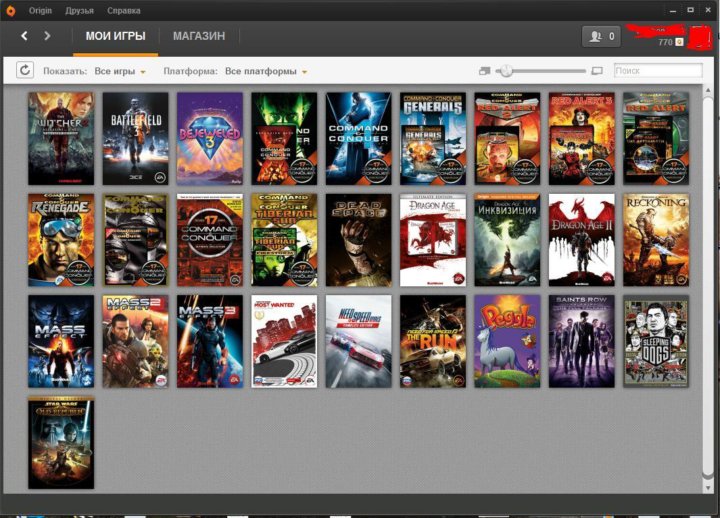Viewport: 720px width, 518px height.
Task: Click the 770 points balance text
Action: point(665,42)
